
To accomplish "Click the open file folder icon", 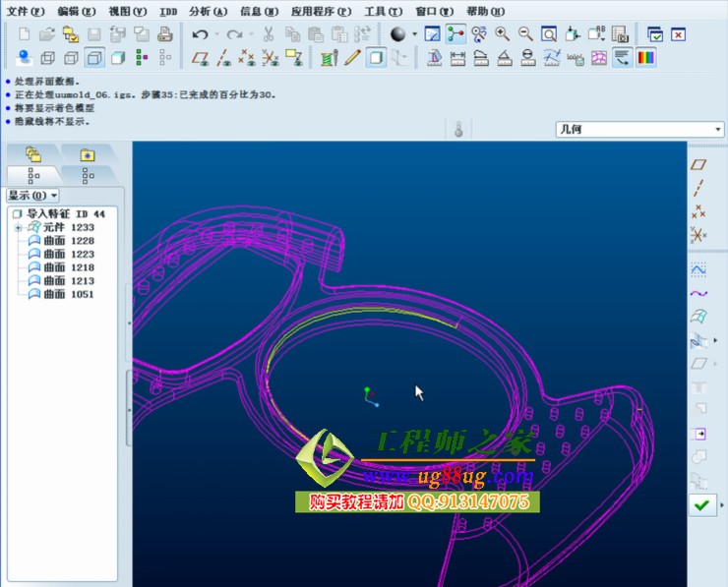I will pyautogui.click(x=47, y=34).
